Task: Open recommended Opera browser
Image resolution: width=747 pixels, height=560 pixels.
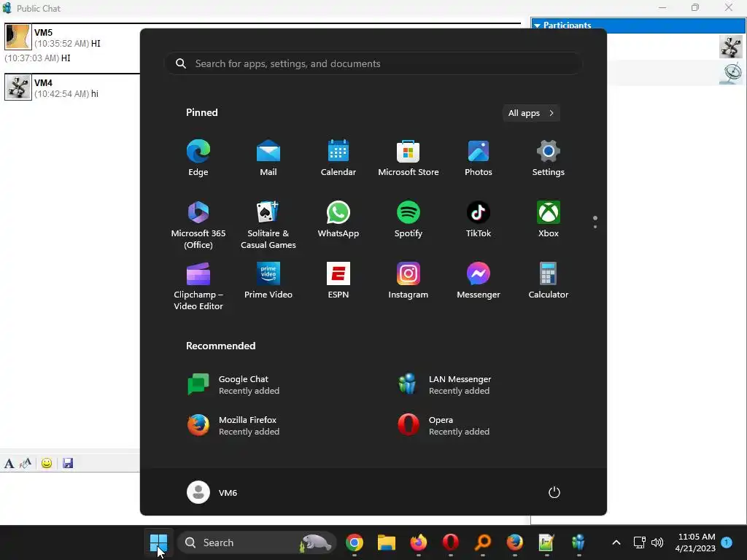Action: [x=444, y=425]
